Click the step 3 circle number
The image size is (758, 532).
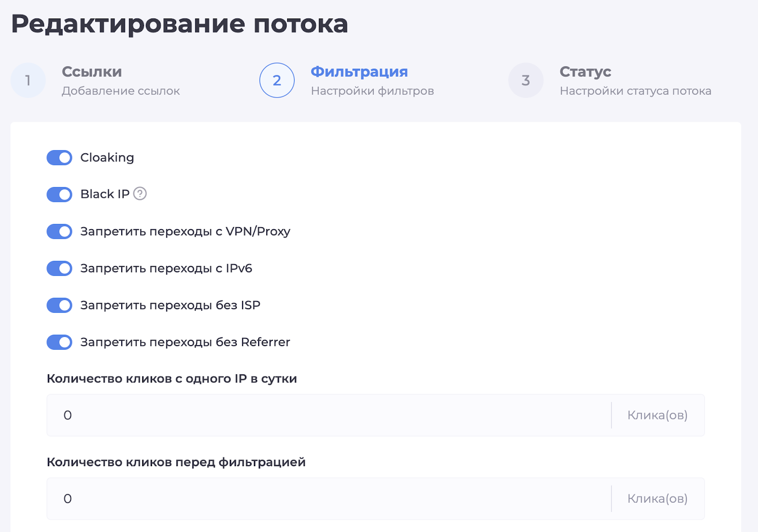tap(526, 80)
